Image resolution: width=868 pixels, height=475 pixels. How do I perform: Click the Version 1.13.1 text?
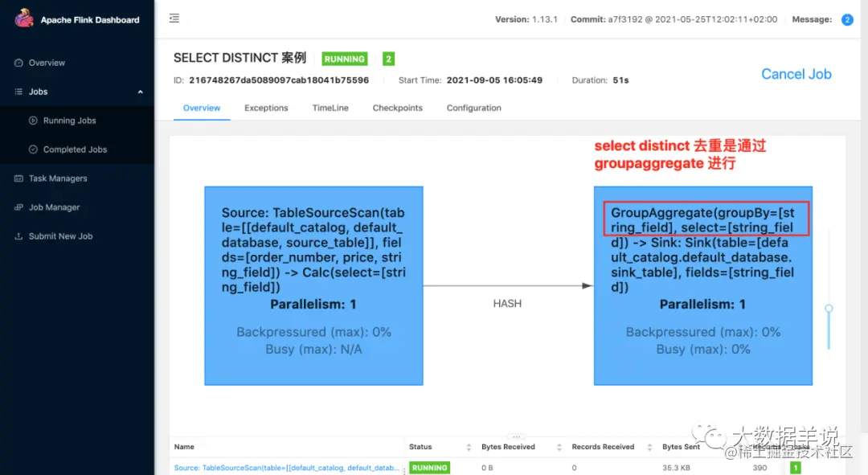point(526,19)
